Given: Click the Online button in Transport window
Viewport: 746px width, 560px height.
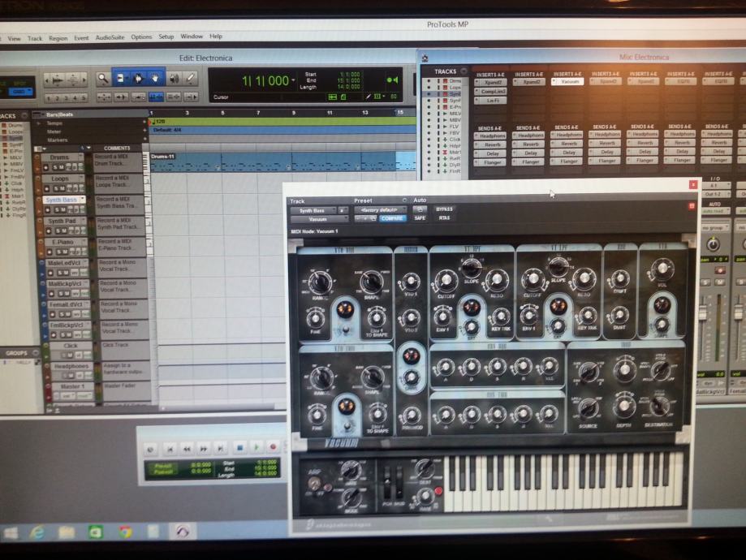Looking at the screenshot, I should pyautogui.click(x=150, y=448).
